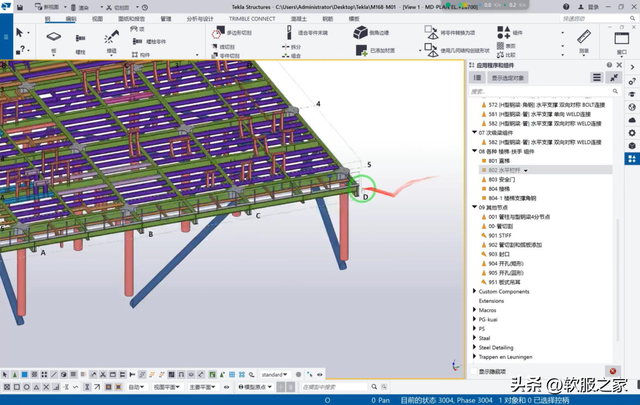Toggle the snap to triangle midpoint switch
Image resolution: width=640 pixels, height=405 pixels.
pos(36,387)
